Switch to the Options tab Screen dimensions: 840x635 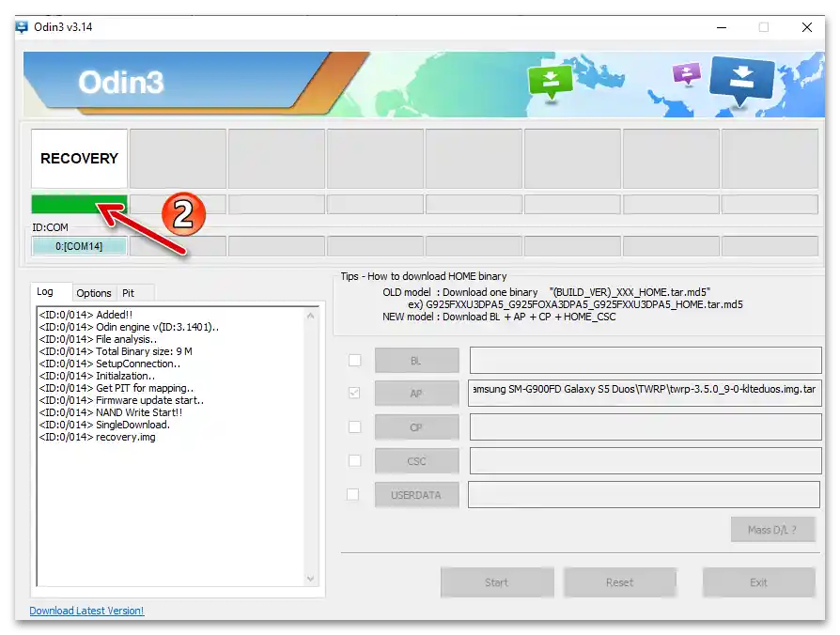(x=93, y=293)
